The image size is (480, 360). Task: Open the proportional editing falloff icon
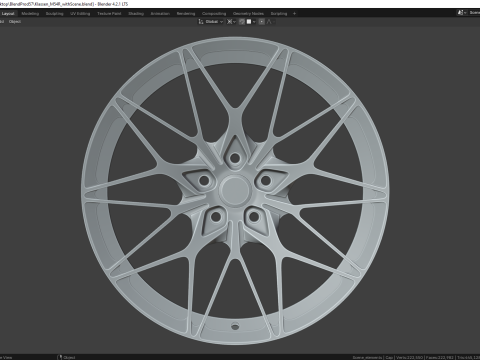click(x=270, y=22)
